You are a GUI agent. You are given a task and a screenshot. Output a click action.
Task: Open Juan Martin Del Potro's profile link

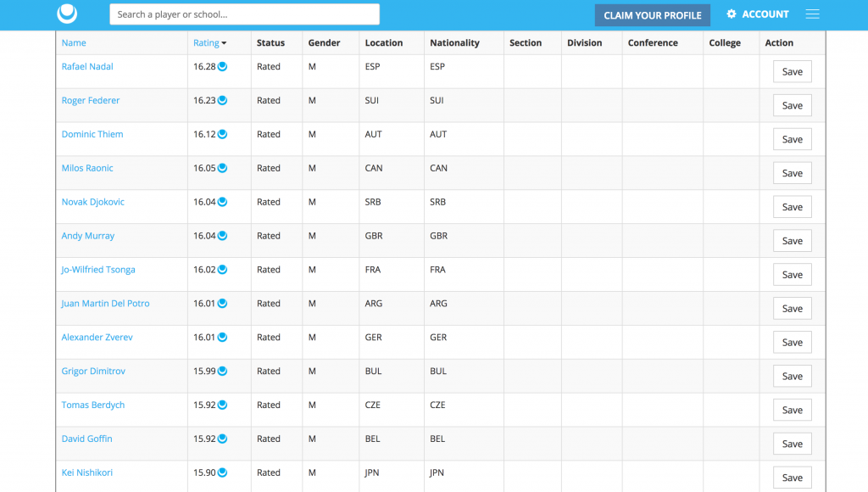105,303
